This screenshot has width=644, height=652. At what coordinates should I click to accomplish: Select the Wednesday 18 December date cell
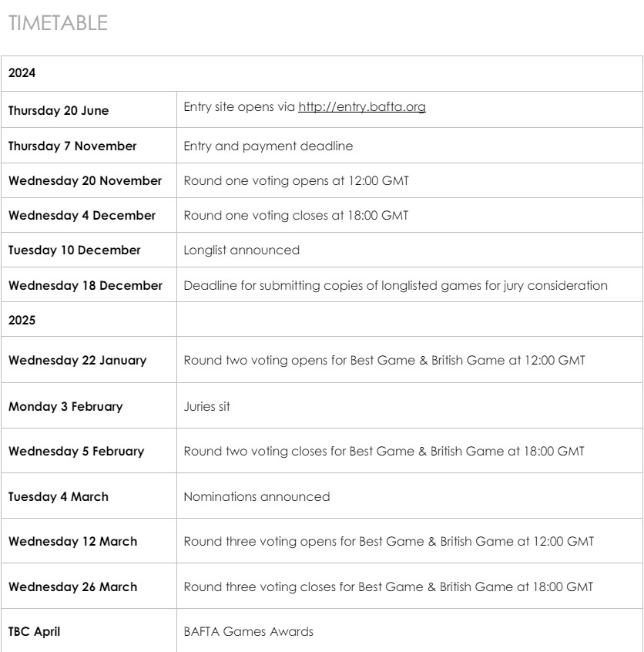pyautogui.click(x=86, y=285)
